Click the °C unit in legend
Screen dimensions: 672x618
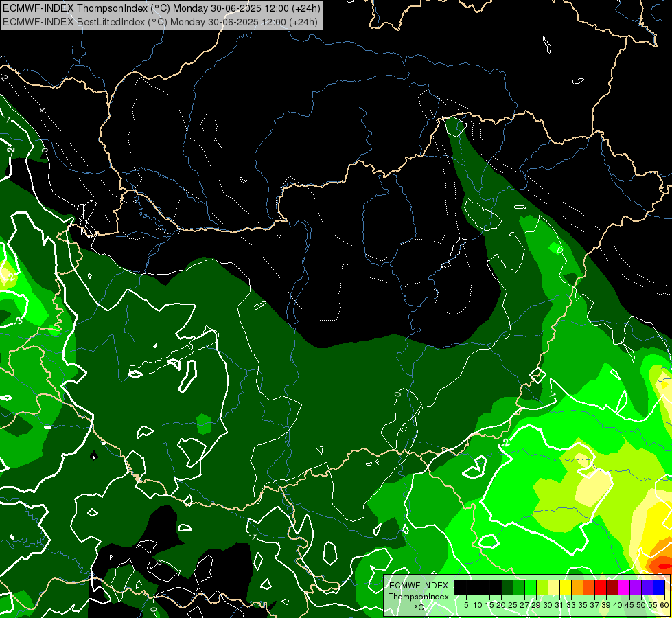tap(419, 608)
